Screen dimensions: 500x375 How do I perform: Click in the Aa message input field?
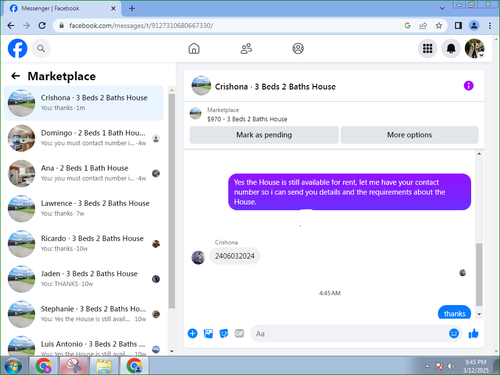pos(348,334)
